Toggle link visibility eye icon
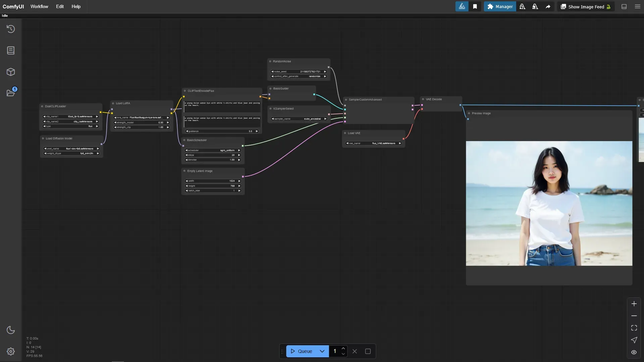Image resolution: width=644 pixels, height=362 pixels. [634, 352]
